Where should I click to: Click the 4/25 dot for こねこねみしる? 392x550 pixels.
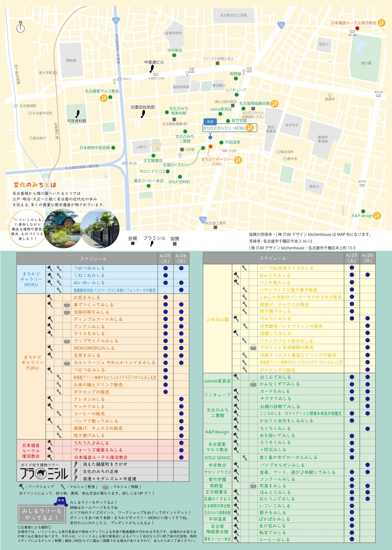166,275
